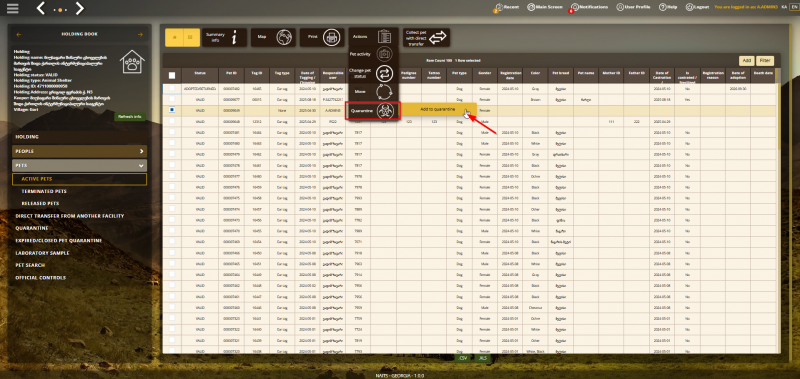Viewport: 800px width, 379px height.
Task: Open the hamburger menu icon
Action: (13, 8)
